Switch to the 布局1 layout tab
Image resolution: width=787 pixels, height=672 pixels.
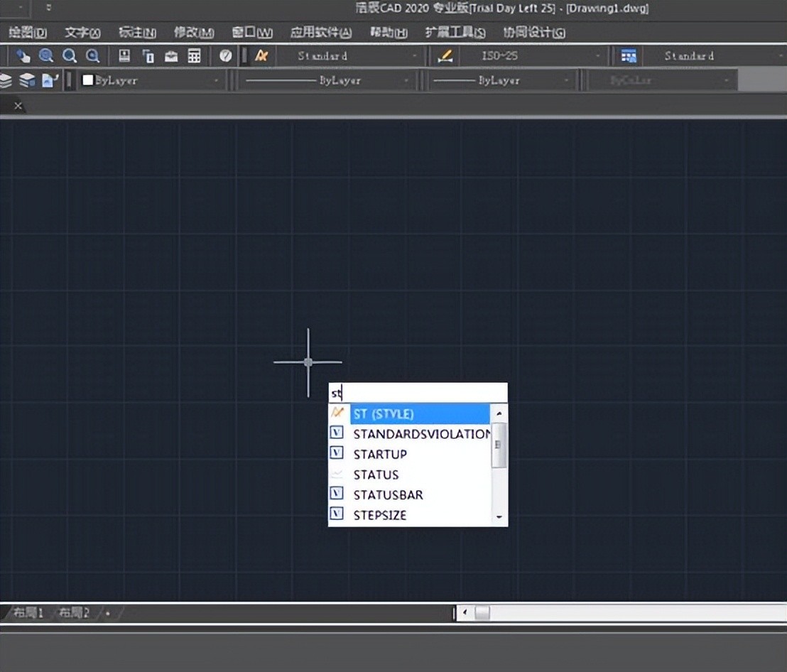point(28,612)
